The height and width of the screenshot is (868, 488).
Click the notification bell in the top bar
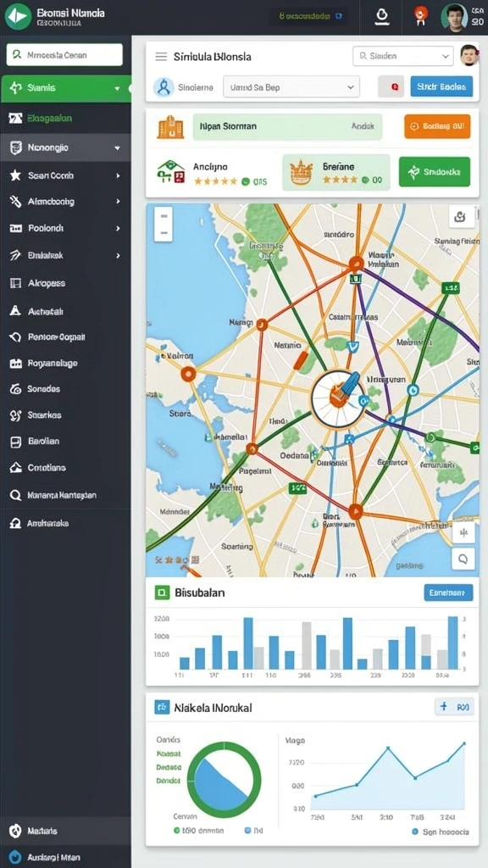click(381, 17)
